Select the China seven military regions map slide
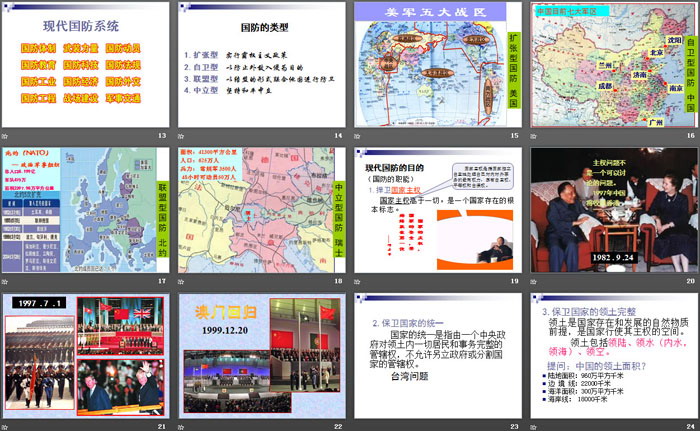Viewport: 700px width, 431px height. coord(612,64)
